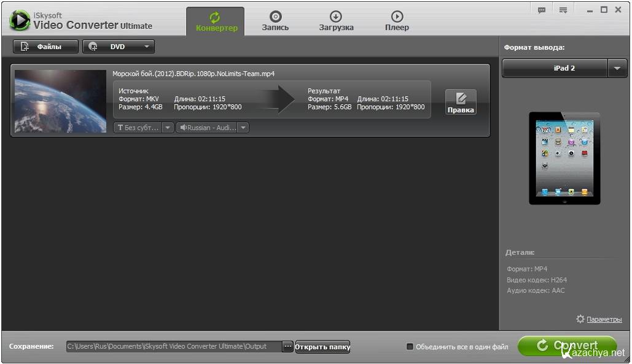
Task: Open the Russian audio track dropdown
Action: click(213, 128)
